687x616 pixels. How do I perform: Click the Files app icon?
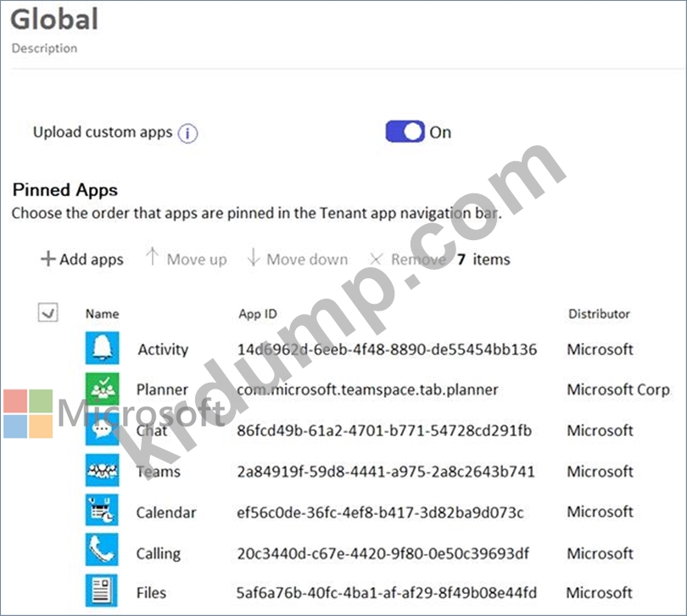[103, 591]
